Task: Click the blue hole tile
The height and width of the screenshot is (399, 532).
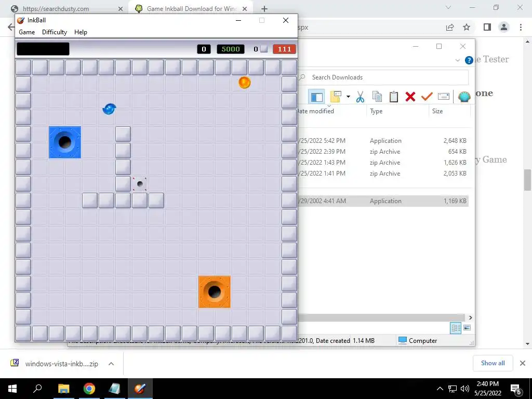Action: pyautogui.click(x=65, y=142)
